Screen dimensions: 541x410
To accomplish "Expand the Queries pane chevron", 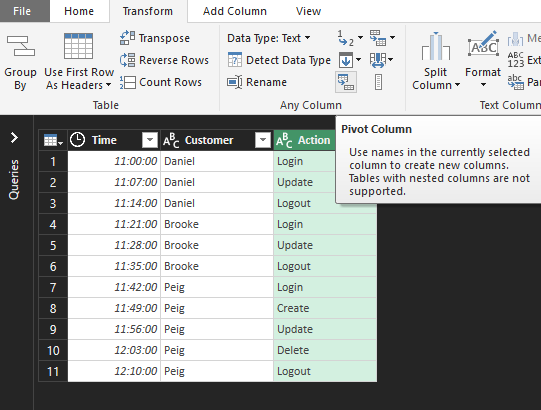I will 14,137.
